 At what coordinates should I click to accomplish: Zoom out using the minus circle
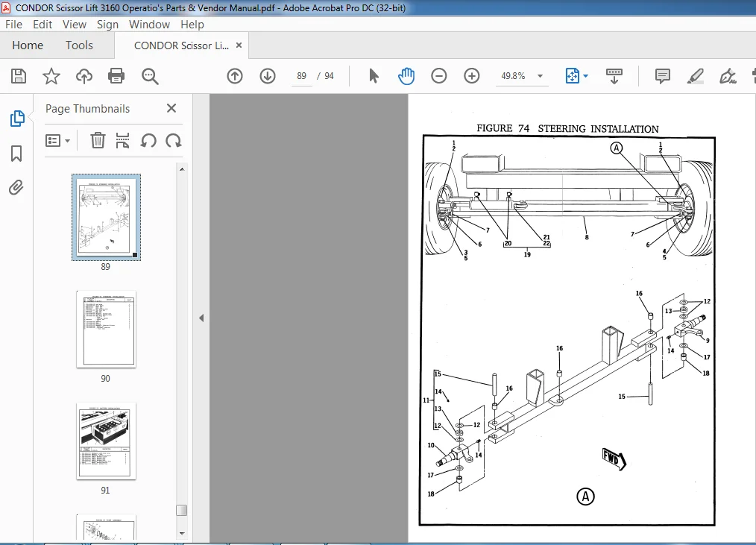pyautogui.click(x=438, y=76)
